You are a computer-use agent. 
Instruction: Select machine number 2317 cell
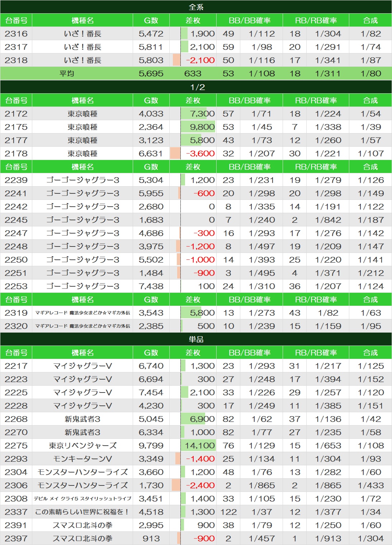(x=16, y=47)
